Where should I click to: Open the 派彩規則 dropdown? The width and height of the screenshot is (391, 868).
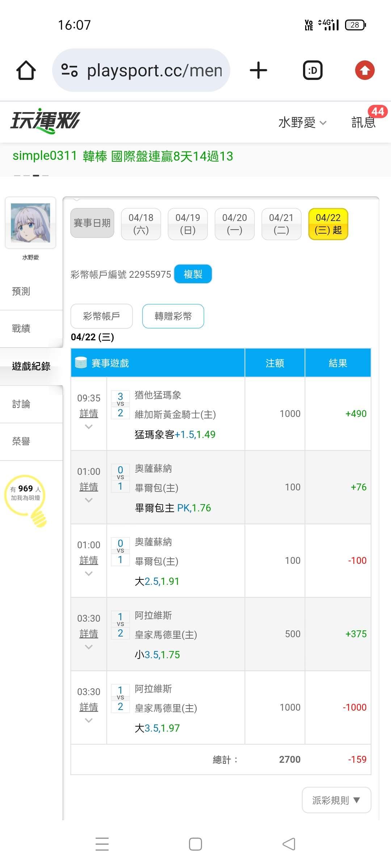336,800
